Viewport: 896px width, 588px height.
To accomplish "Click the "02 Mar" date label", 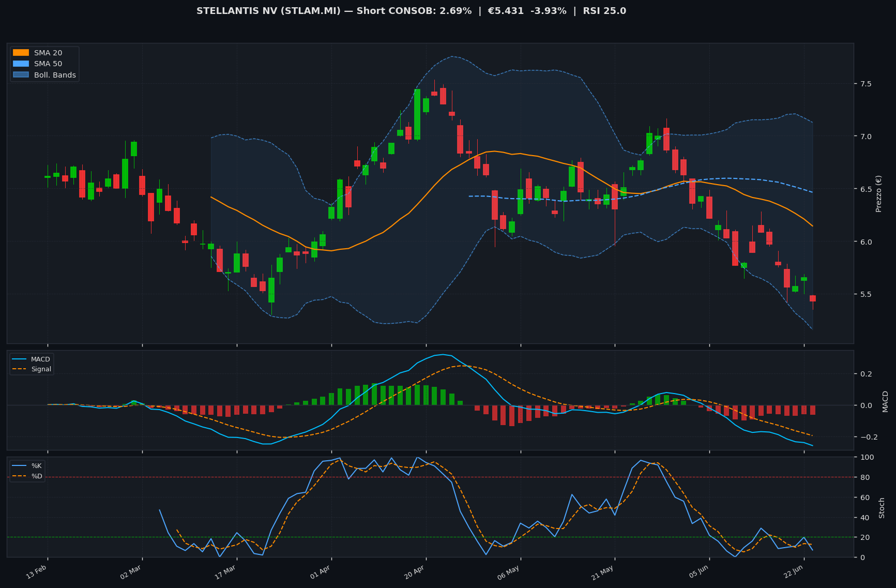I will 131,571.
